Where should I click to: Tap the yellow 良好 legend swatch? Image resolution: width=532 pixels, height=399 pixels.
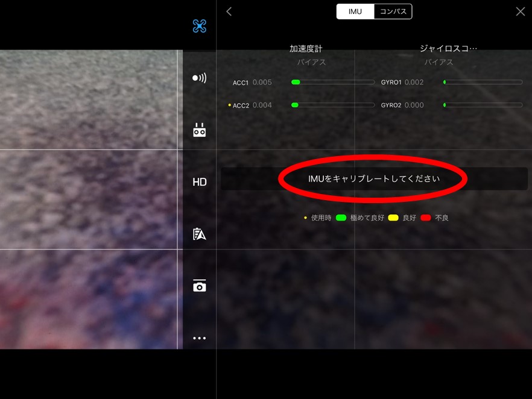[393, 218]
